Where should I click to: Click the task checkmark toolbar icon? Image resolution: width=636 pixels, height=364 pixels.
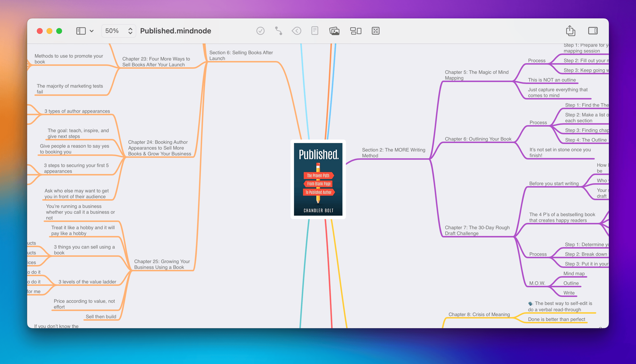click(260, 31)
